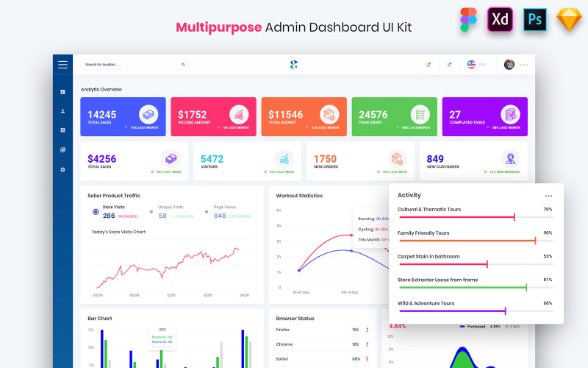Click the Cultural & Thematic Tours slider
The image size is (588, 368).
[x=475, y=218]
